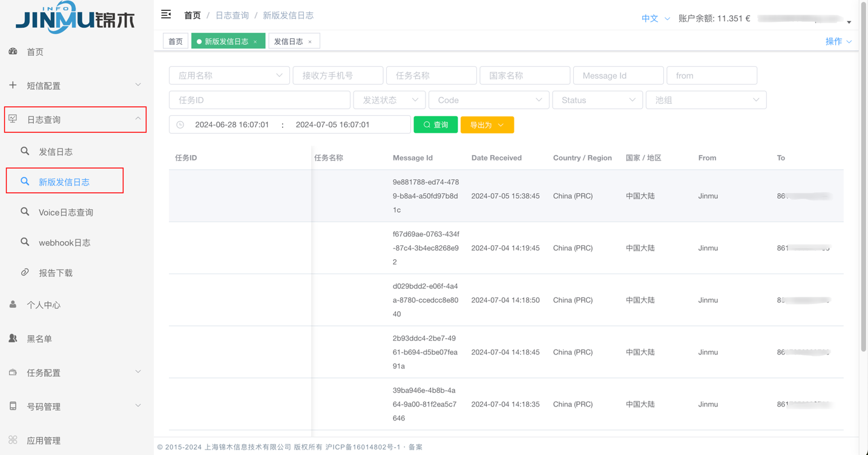868x455 pixels.
Task: Expand the 任务配置 menu
Action: point(138,372)
